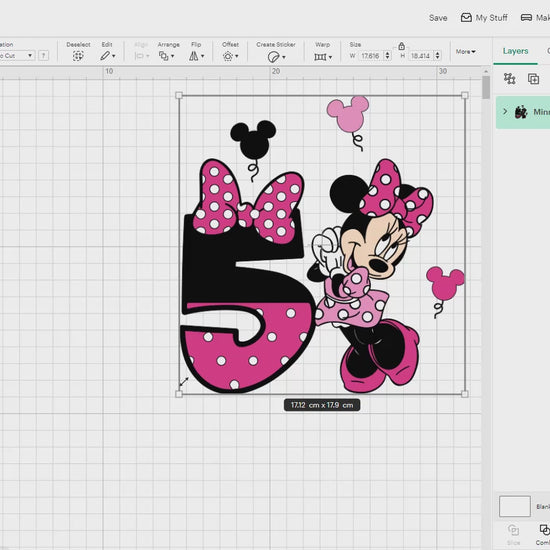This screenshot has height=550, width=550.
Task: Click the Duplicate icon in Layers panel
Action: point(533,79)
